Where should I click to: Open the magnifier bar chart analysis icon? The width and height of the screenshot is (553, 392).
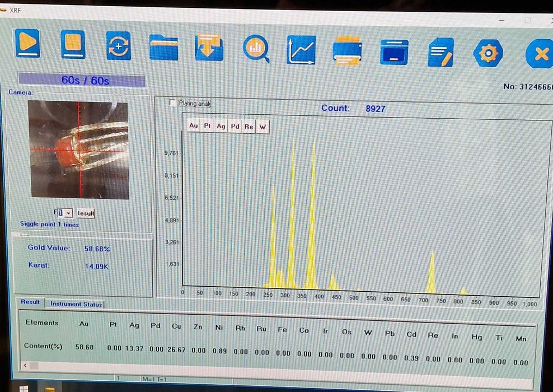[256, 49]
